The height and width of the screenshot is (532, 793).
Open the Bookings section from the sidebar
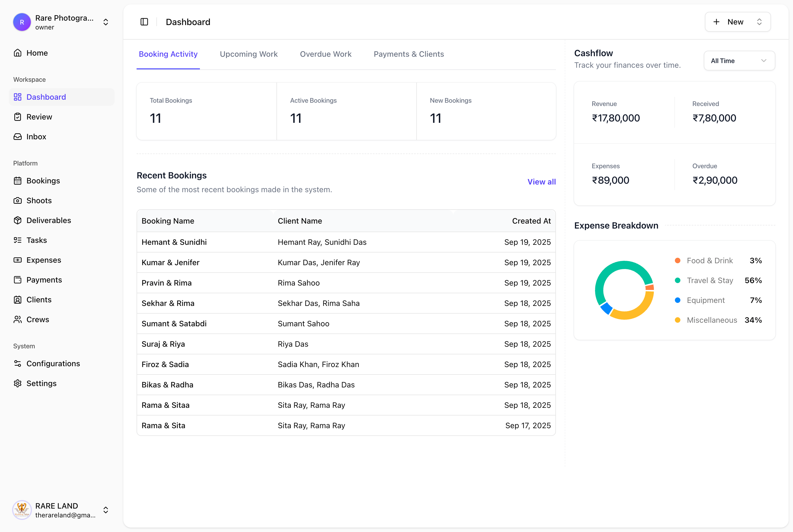pyautogui.click(x=43, y=181)
